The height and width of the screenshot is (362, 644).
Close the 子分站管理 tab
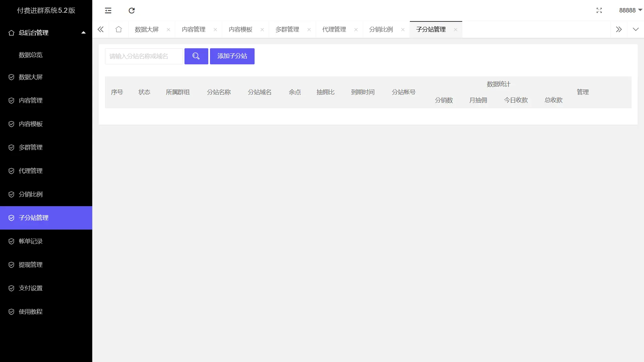click(x=455, y=29)
